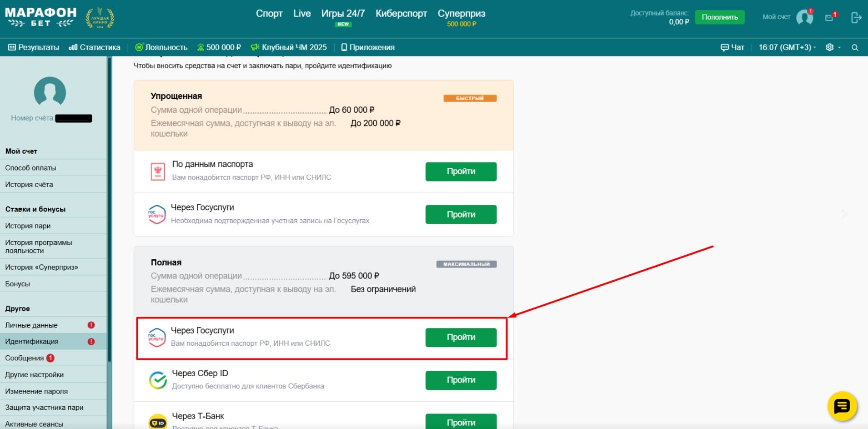Open the Лояльность program link
This screenshot has height=429, width=868.
[161, 47]
